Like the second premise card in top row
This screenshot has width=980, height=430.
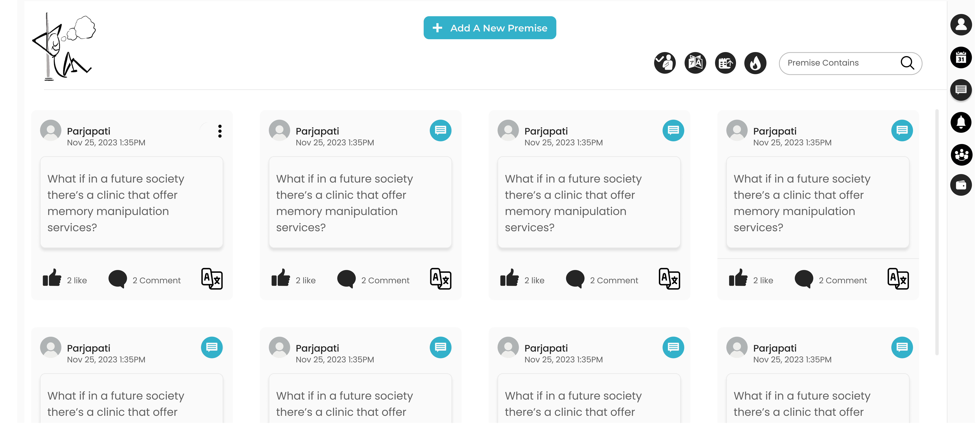(x=281, y=278)
